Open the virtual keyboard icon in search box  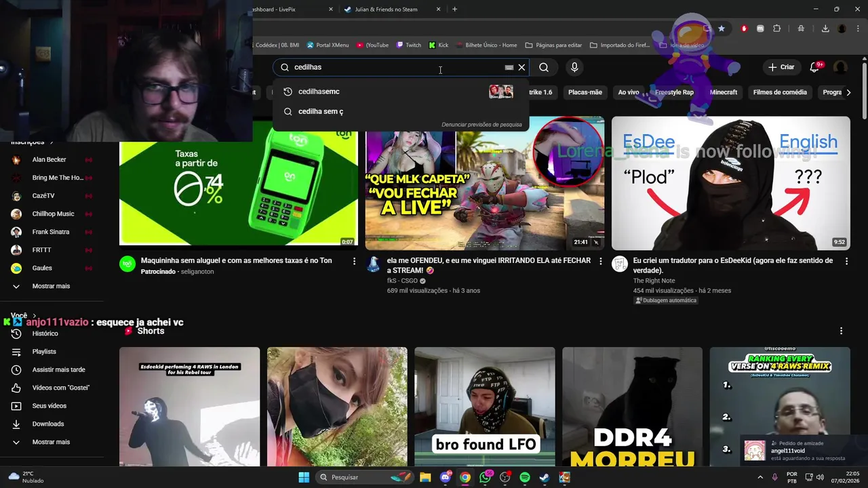point(509,67)
